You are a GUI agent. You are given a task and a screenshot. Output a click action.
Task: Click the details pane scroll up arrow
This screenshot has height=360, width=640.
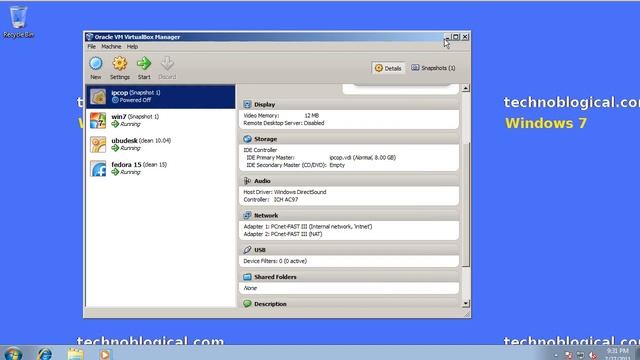[x=466, y=88]
